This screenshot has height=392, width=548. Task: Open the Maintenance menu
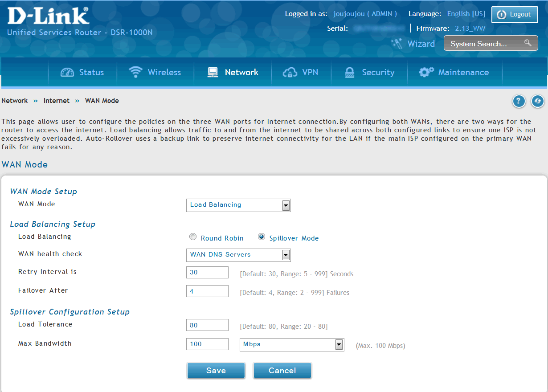point(454,72)
